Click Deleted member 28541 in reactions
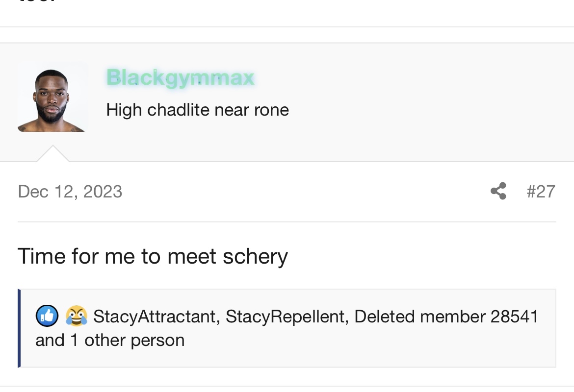The width and height of the screenshot is (574, 392). coord(446,317)
